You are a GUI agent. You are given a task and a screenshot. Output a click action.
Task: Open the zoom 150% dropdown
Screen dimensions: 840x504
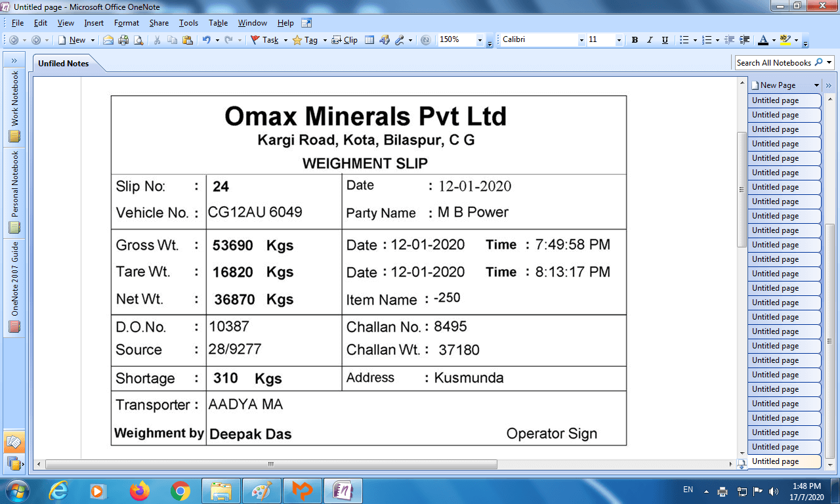point(480,40)
